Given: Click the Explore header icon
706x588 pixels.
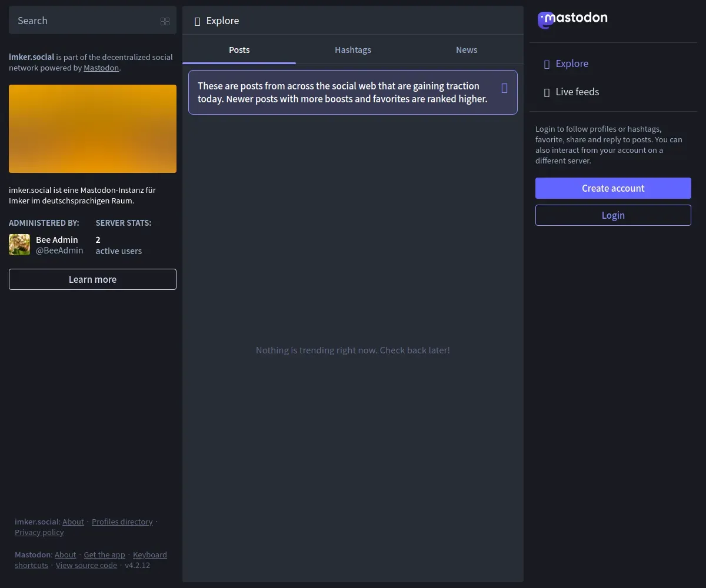Looking at the screenshot, I should tap(198, 21).
